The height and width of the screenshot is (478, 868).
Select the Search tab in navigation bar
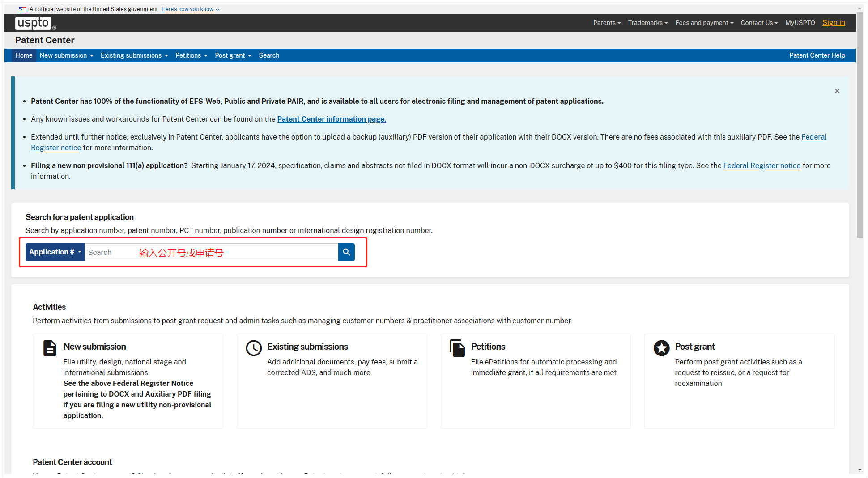coord(269,55)
